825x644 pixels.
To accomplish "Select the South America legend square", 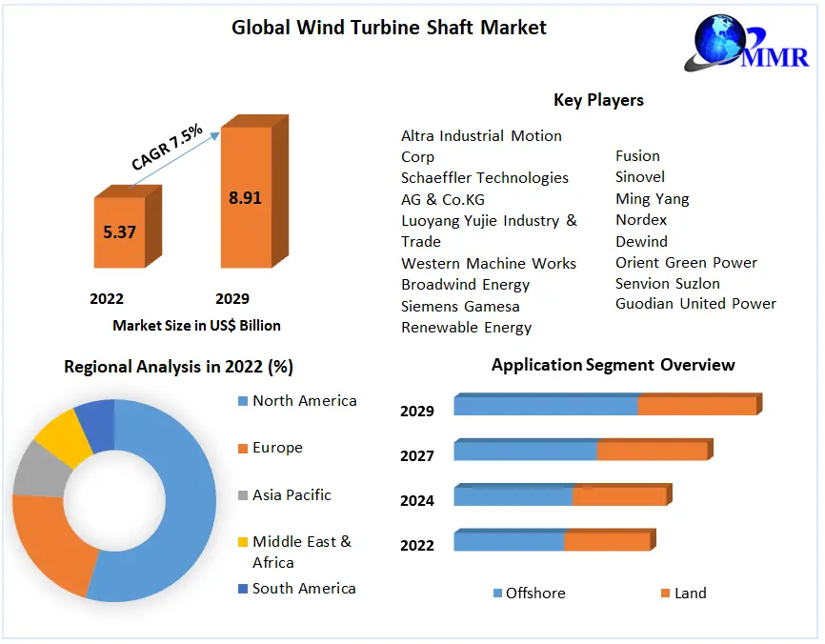I will point(243,589).
